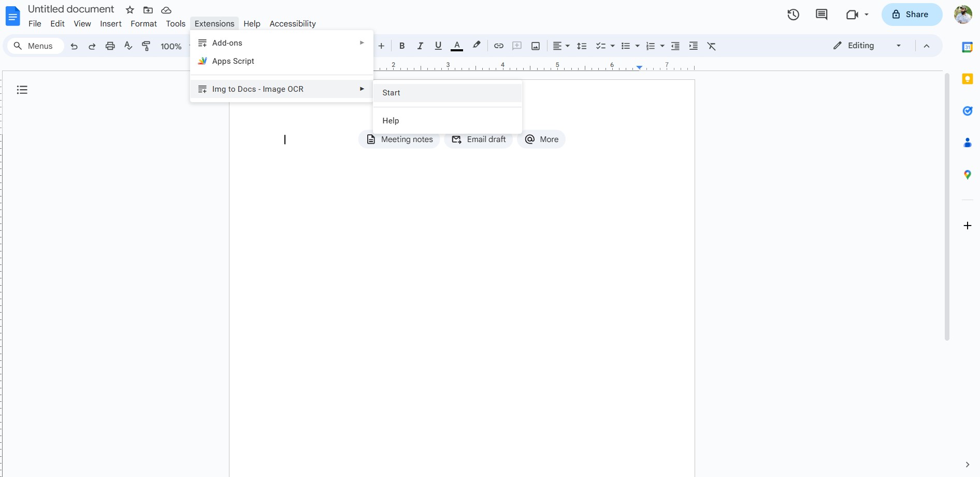Screen dimensions: 980x477
Task: Click the Share button
Action: coord(912,14)
